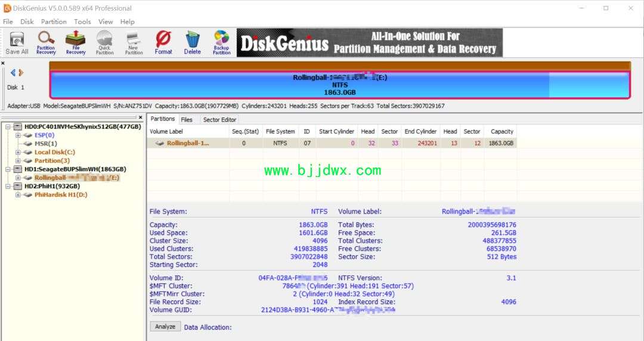Image resolution: width=644 pixels, height=341 pixels.
Task: Expand the Rollingball (E:) tree node
Action: (x=18, y=178)
